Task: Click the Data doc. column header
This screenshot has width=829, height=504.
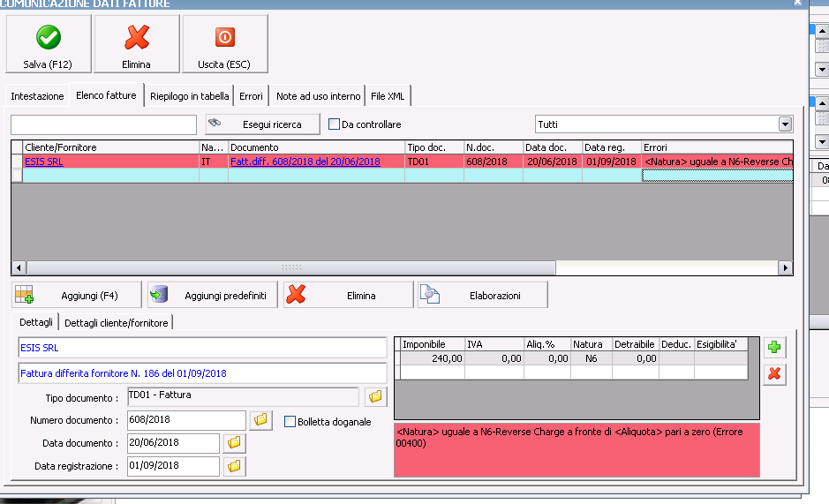Action: pyautogui.click(x=553, y=147)
